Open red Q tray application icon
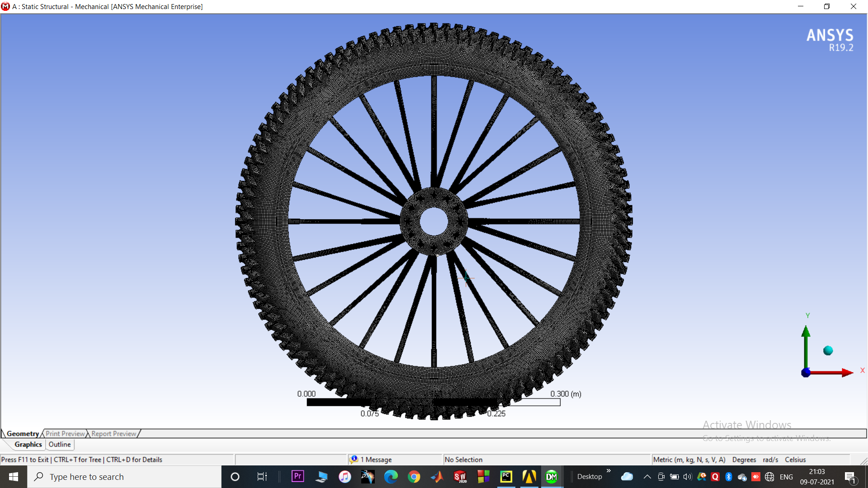 point(715,477)
